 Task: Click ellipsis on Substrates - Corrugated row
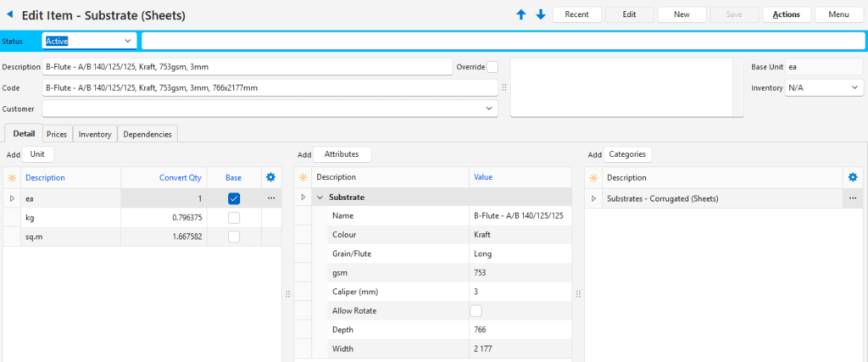coord(853,198)
